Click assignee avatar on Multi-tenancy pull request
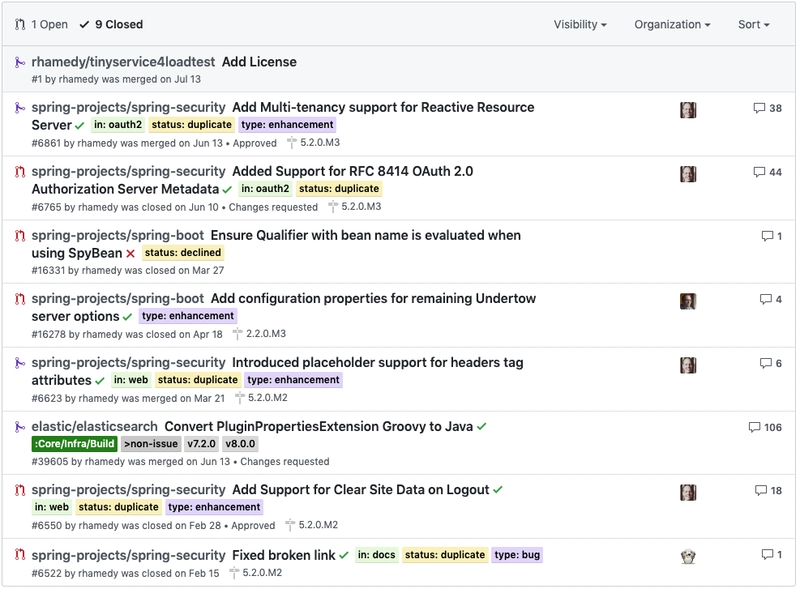800x589 pixels. [688, 110]
